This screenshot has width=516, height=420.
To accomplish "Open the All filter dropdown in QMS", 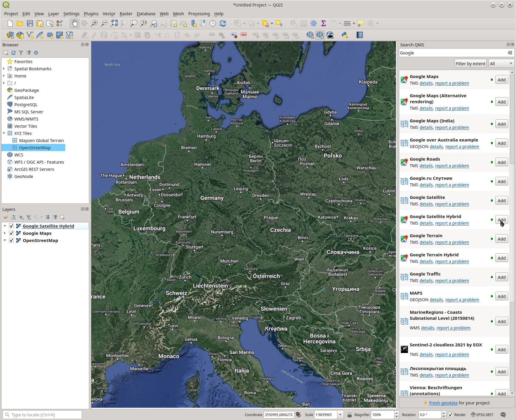I will (501, 63).
